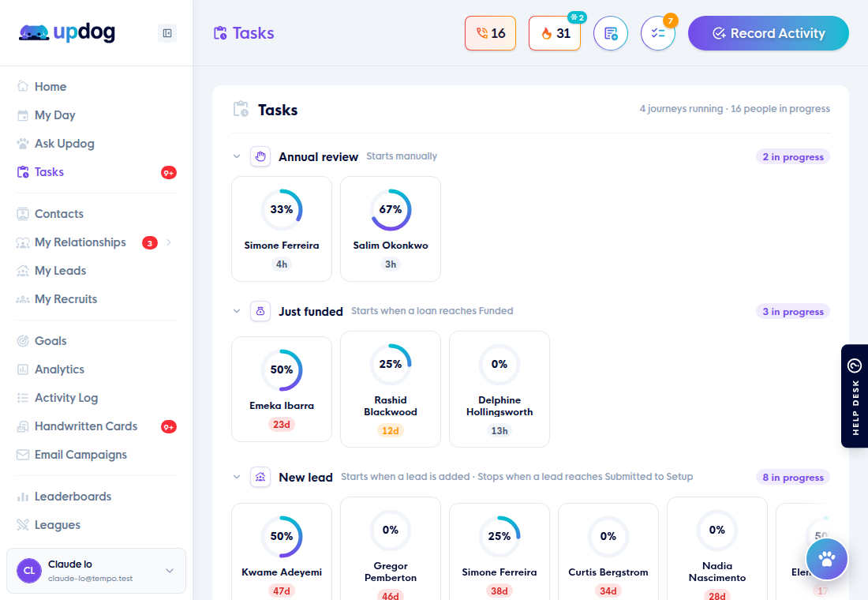Screen dimensions: 868x600
Task: Click '4 journeys running' status text
Action: pyautogui.click(x=681, y=109)
